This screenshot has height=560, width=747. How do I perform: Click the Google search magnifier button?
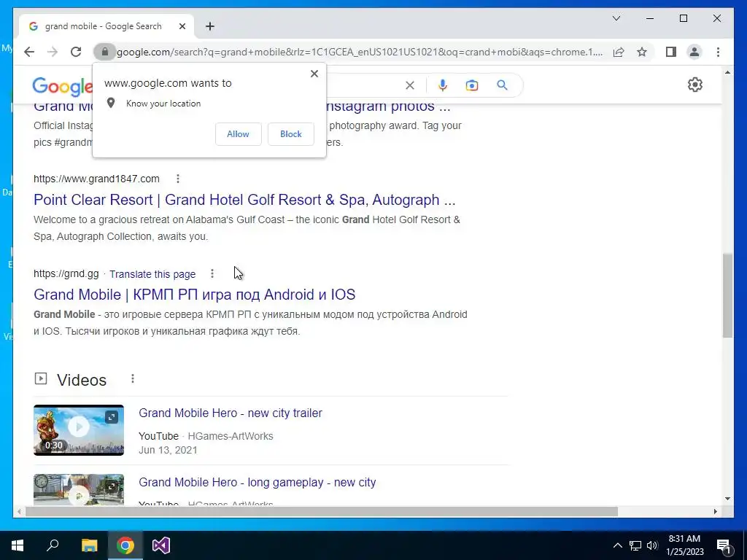[x=502, y=85]
